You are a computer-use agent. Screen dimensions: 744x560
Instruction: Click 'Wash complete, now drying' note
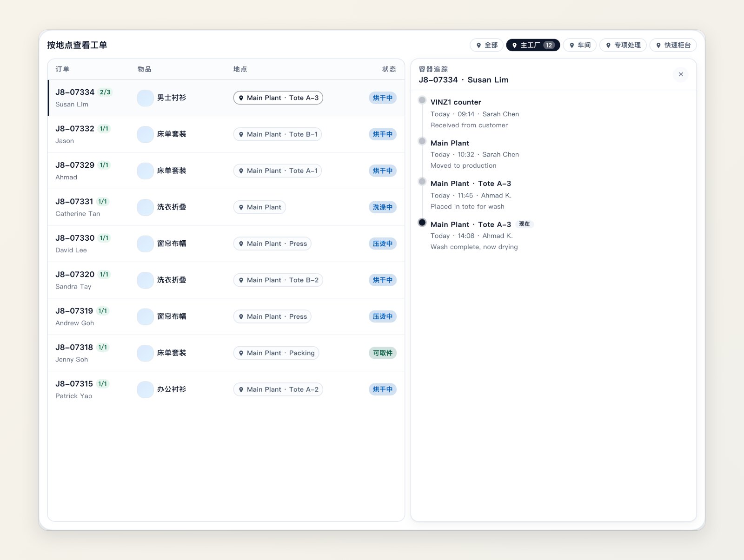click(474, 247)
